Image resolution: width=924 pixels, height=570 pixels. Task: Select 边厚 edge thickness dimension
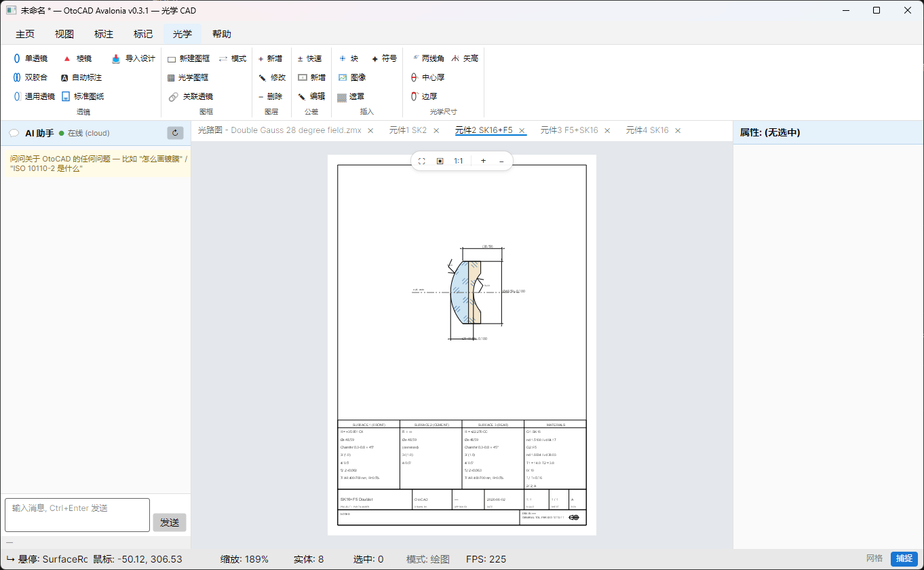coord(424,96)
